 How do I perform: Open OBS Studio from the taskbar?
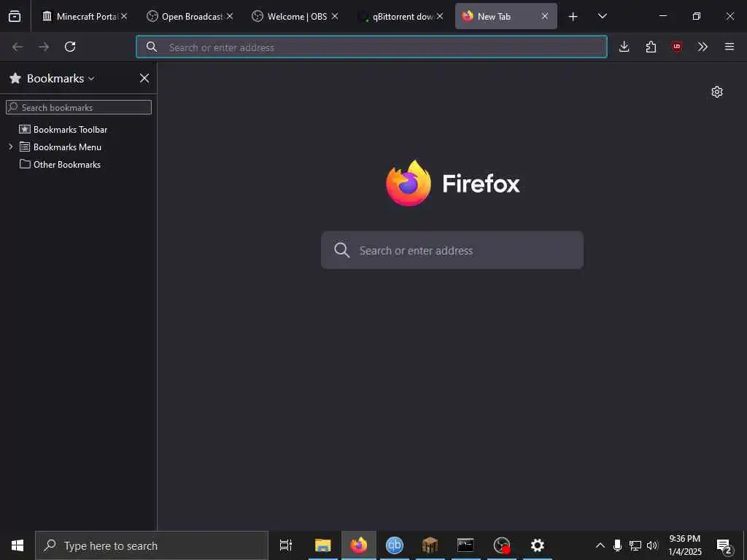tap(502, 545)
